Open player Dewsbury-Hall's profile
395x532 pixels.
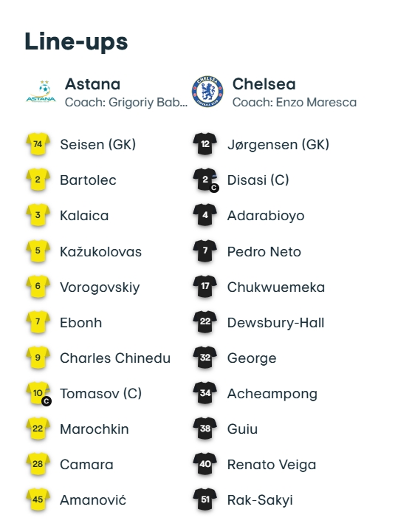275,323
